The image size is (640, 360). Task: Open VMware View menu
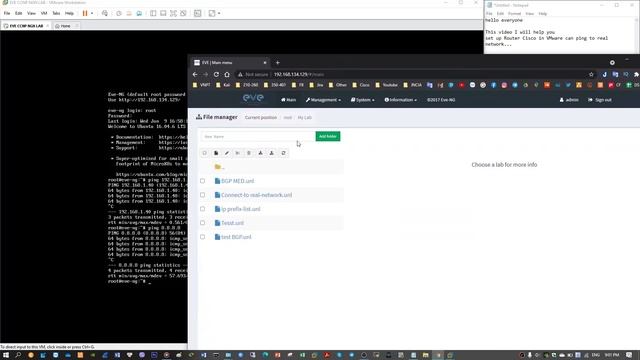[31, 13]
